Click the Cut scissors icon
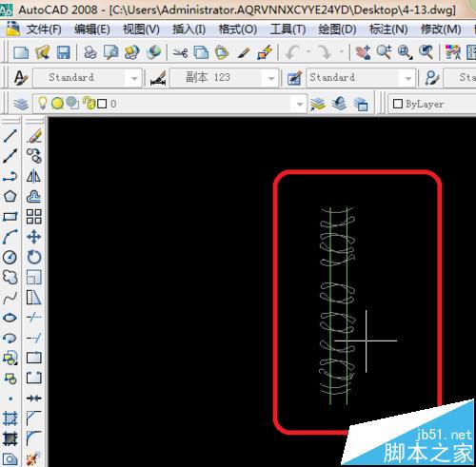Image resolution: width=476 pixels, height=467 pixels. coord(180,52)
